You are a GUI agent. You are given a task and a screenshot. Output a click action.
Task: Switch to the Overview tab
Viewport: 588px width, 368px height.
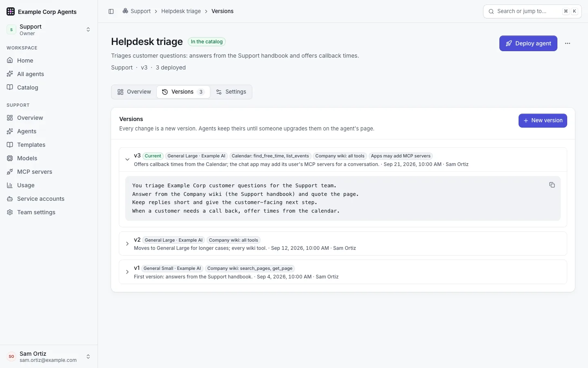(134, 92)
